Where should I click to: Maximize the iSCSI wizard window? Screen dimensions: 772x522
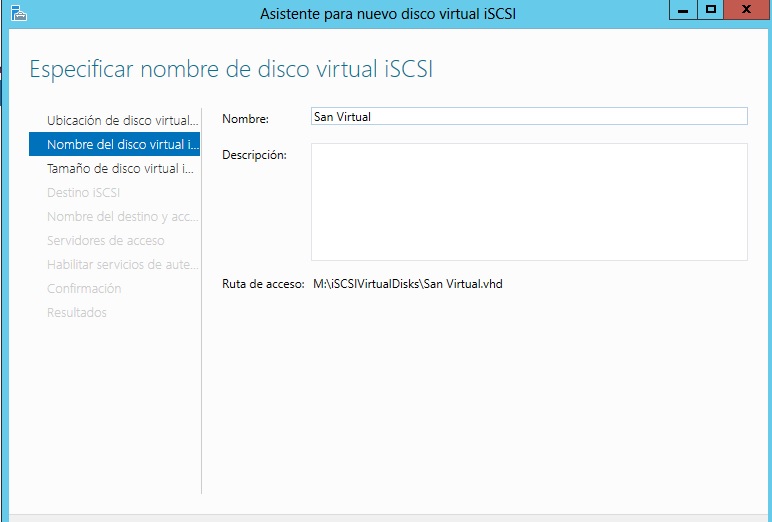click(x=711, y=10)
